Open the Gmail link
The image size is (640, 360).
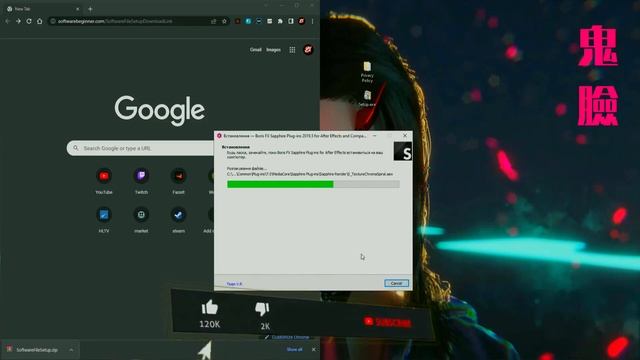[256, 50]
